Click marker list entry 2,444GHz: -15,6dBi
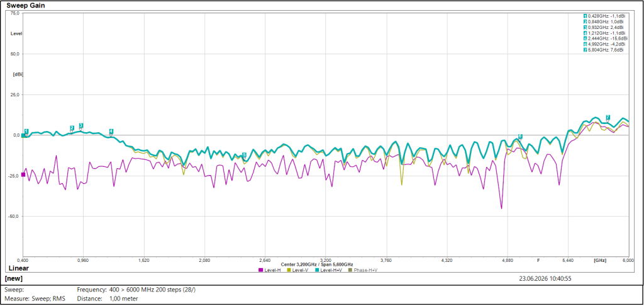Image resolution: width=644 pixels, height=306 pixels. pos(606,38)
